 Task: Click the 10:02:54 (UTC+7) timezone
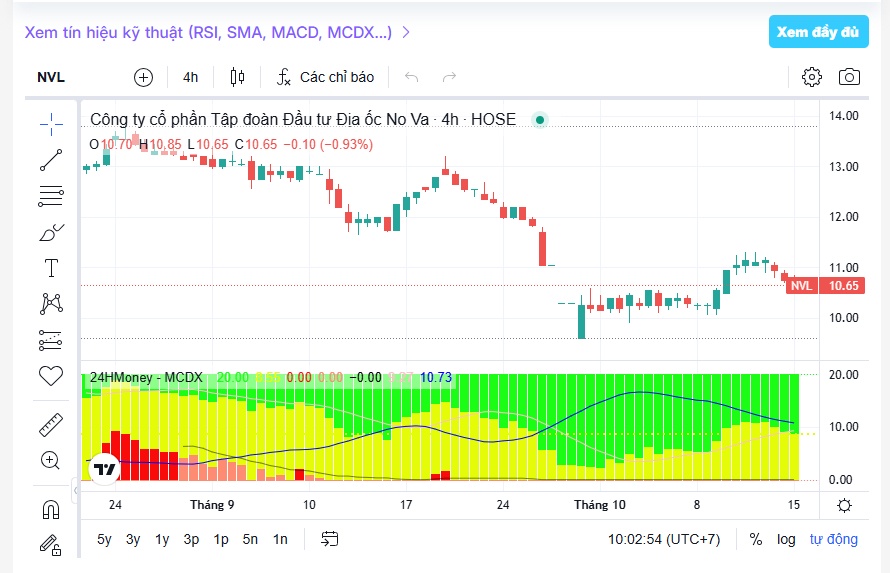coord(664,539)
